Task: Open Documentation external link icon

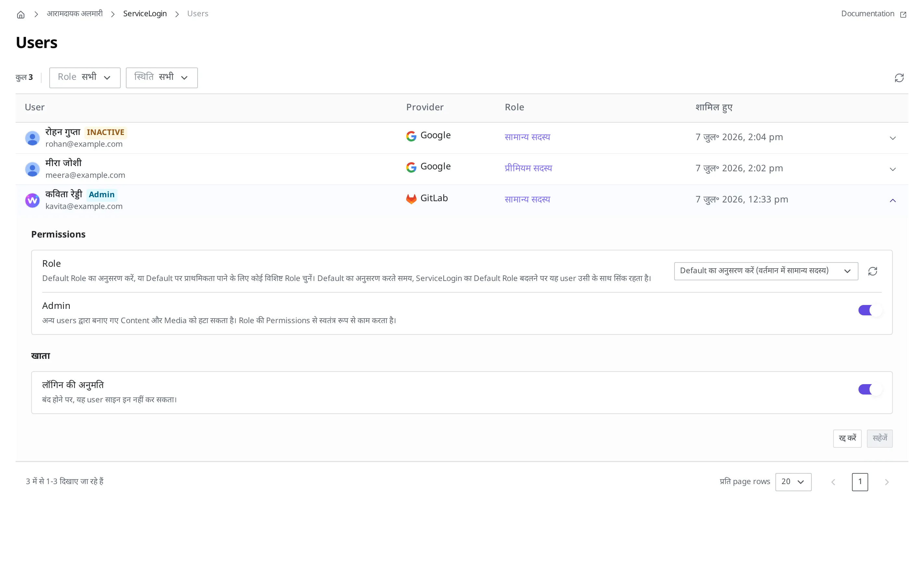Action: (x=903, y=14)
